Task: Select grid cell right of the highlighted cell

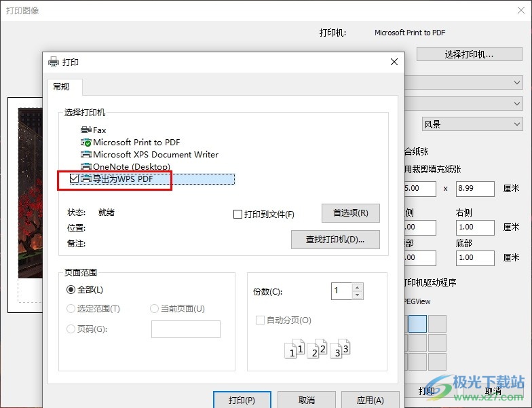Action: pos(437,323)
